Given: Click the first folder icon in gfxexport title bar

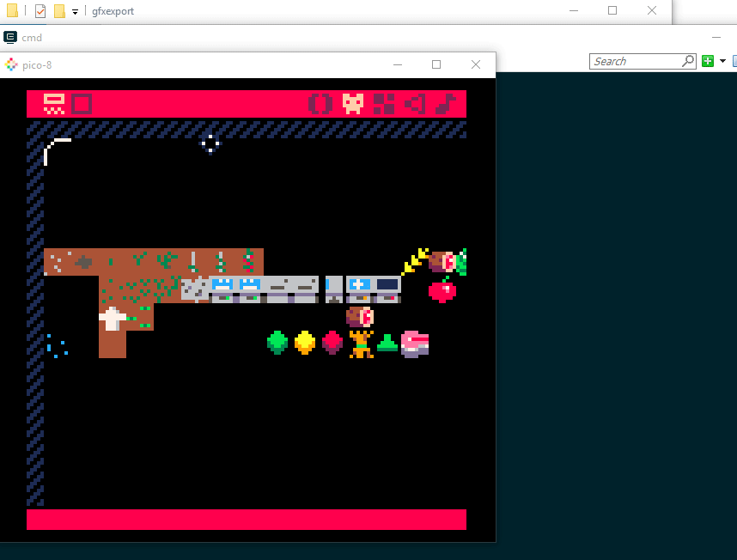Looking at the screenshot, I should (x=13, y=10).
